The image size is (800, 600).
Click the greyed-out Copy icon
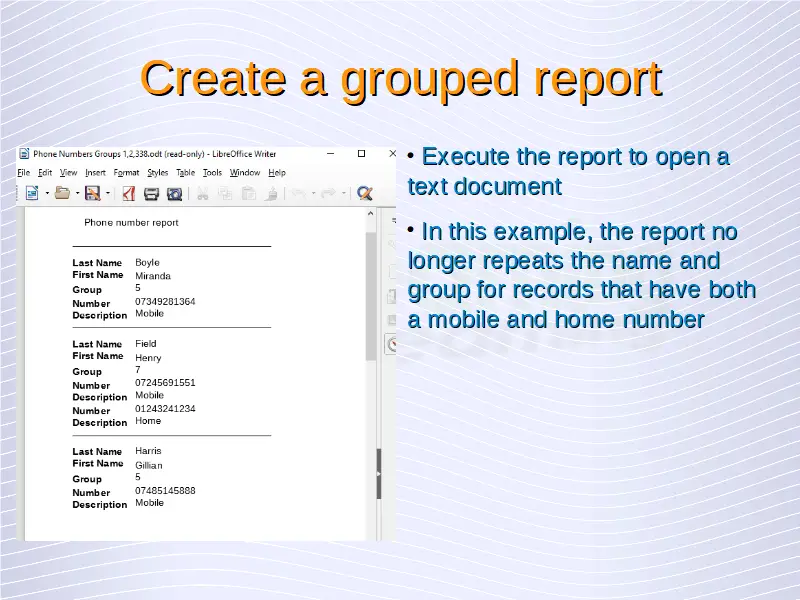(x=225, y=193)
